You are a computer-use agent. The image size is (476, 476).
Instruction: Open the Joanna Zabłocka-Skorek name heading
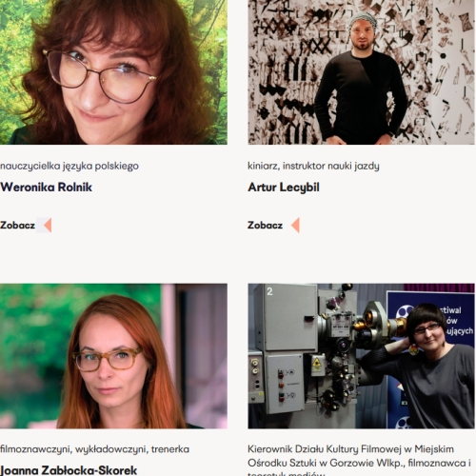click(69, 470)
